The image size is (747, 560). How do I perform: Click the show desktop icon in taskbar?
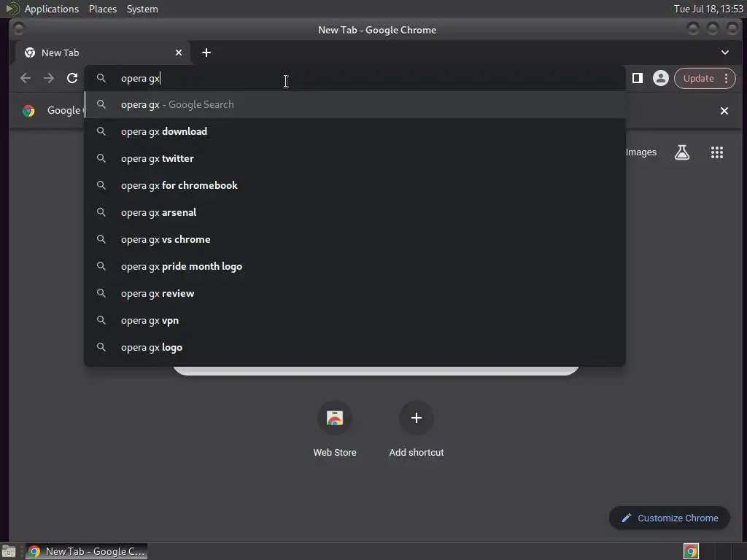pos(9,551)
